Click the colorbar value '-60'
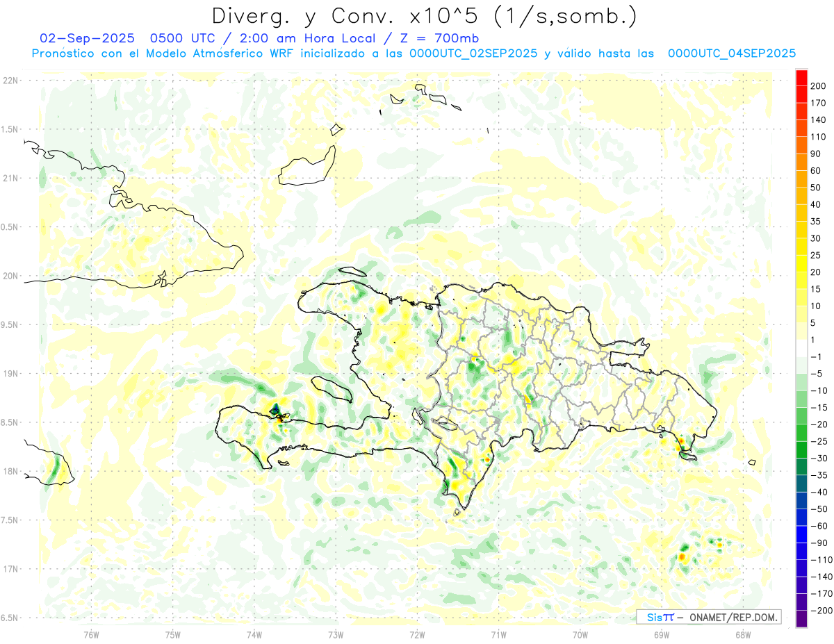The image size is (834, 644). click(819, 526)
